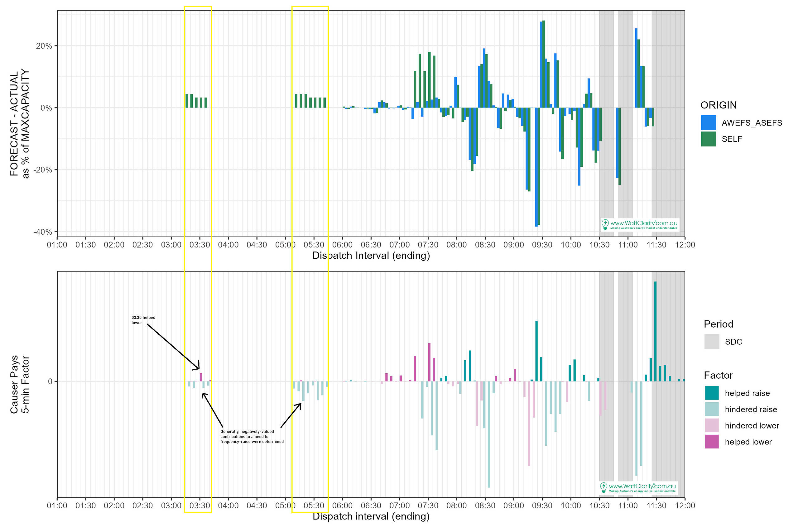This screenshot has height=532, width=798.
Task: Click the magenta helped-lower bar at 03:30
Action: pos(201,377)
